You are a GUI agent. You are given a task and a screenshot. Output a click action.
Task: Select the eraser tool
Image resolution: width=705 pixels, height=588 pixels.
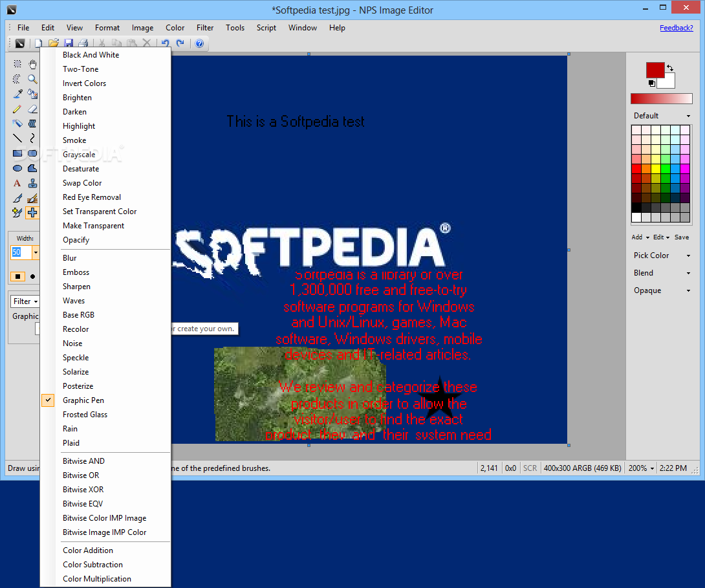(32, 109)
